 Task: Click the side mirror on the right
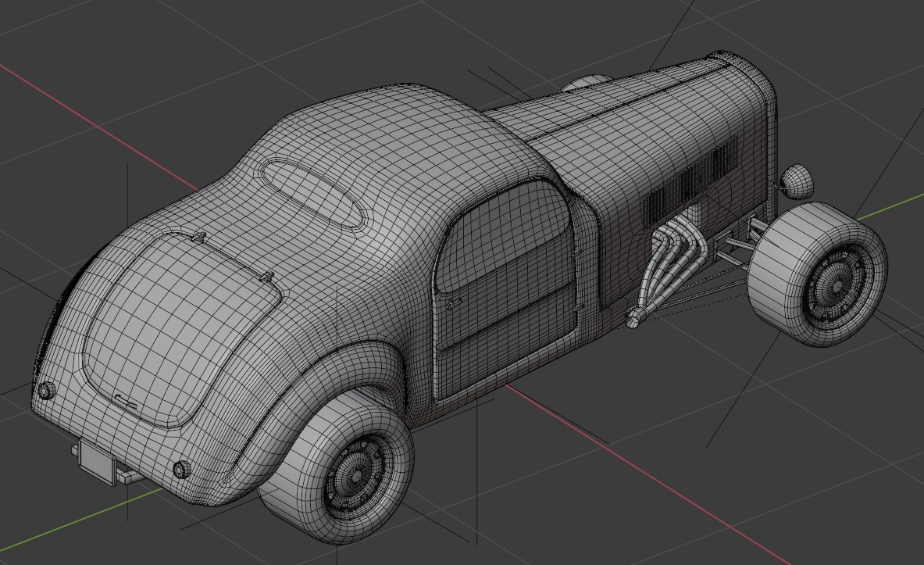[797, 180]
